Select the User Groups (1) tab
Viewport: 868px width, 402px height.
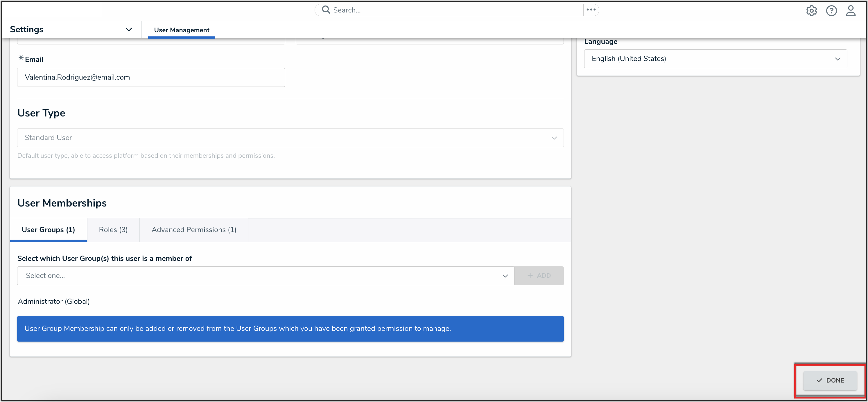[x=49, y=229]
